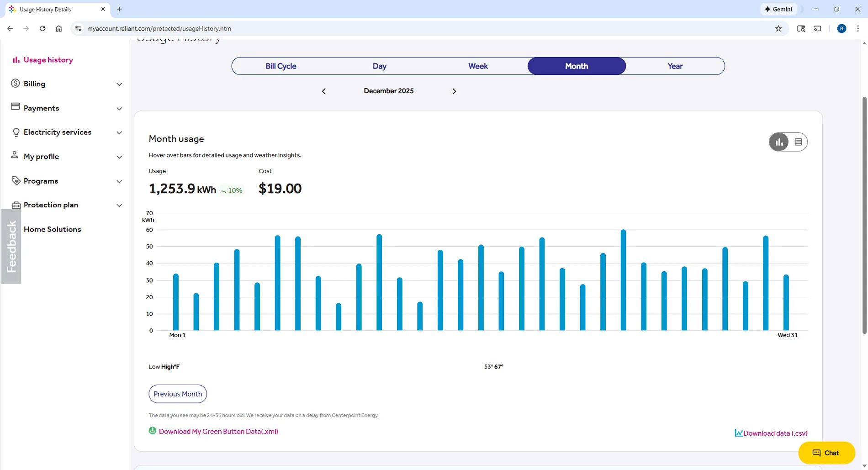Screen dimensions: 868x470
Task: Download data as .csv link
Action: (x=775, y=433)
